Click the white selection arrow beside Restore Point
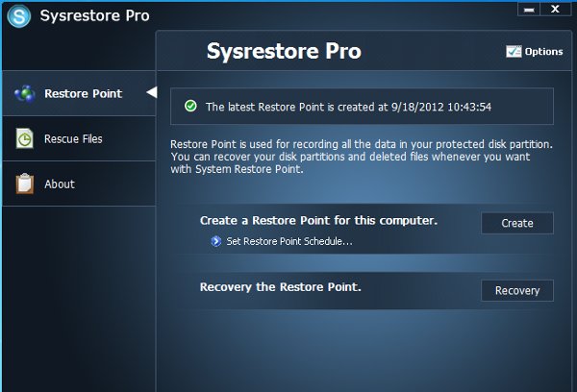Viewport: 577px width, 392px height. tap(152, 92)
